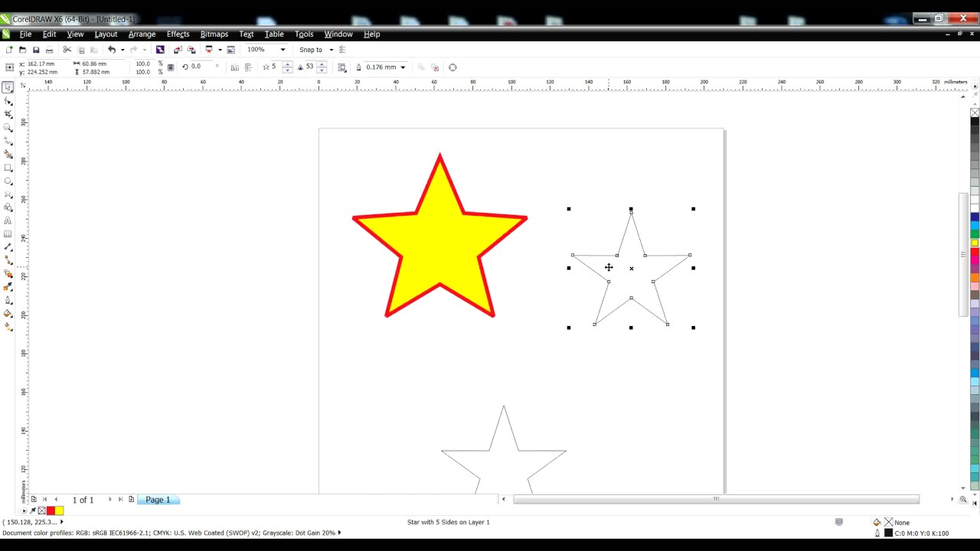This screenshot has height=551, width=980.
Task: Select the Zoom tool in toolbox
Action: pos(8,128)
